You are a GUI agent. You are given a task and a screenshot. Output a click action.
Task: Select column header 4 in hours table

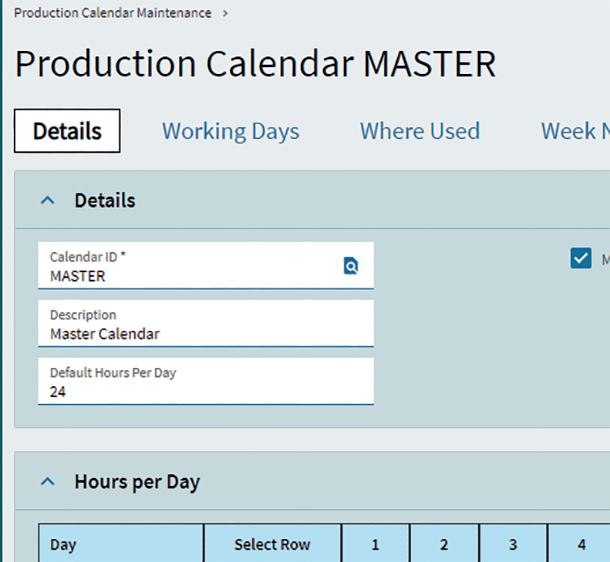click(x=580, y=545)
